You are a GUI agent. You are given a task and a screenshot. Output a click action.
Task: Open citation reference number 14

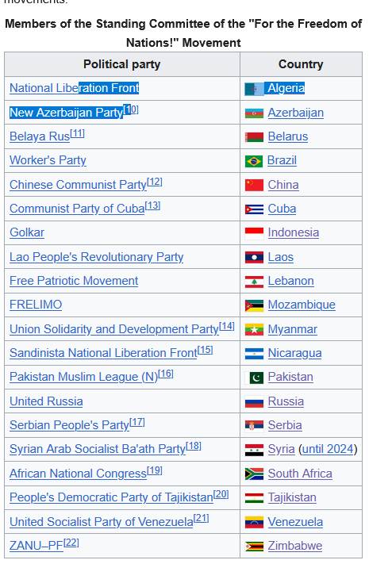pos(227,326)
